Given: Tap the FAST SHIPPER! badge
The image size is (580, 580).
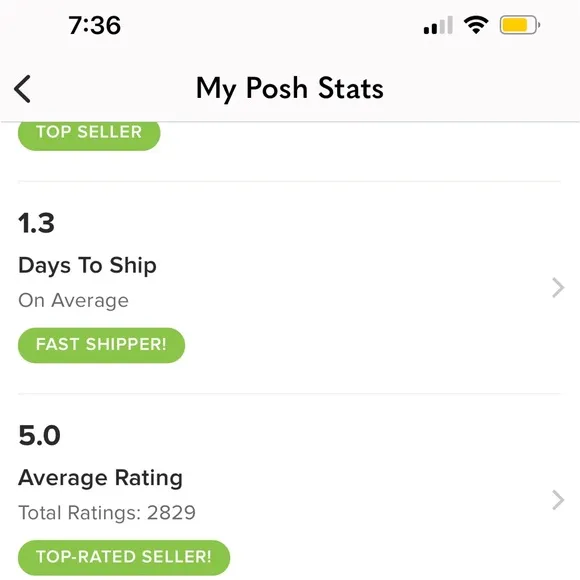Looking at the screenshot, I should 101,345.
